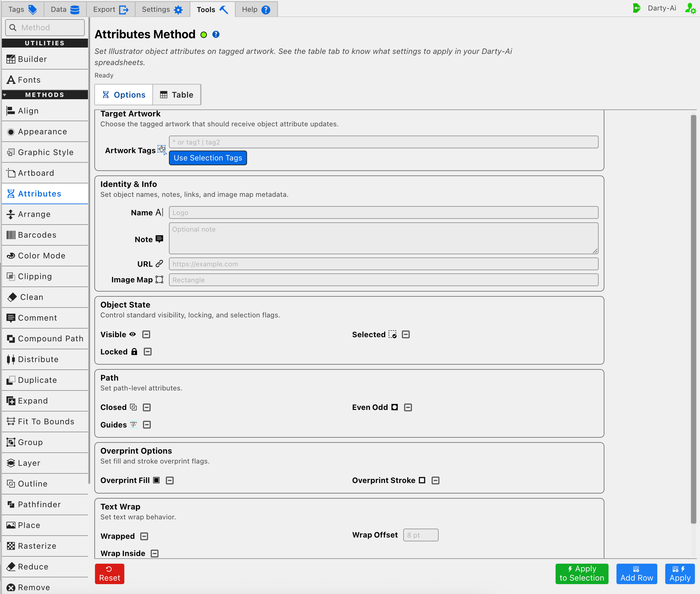Open the Comment method
700x594 pixels.
click(45, 318)
